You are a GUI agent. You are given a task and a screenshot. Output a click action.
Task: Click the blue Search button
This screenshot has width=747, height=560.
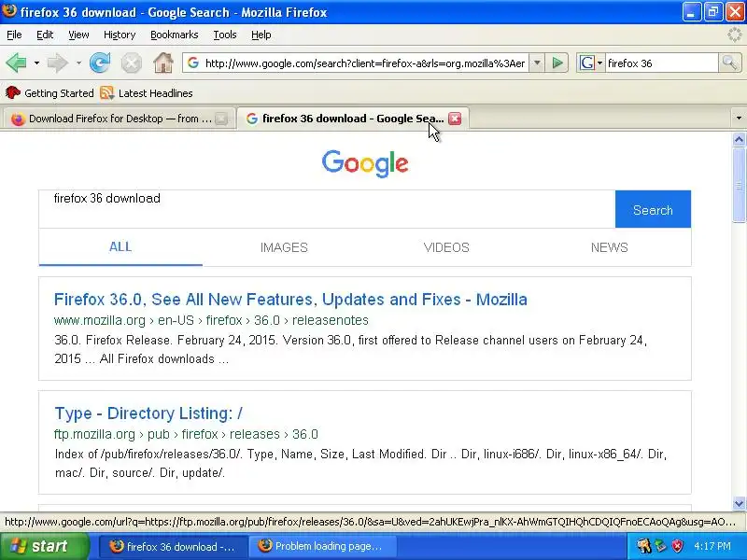pyautogui.click(x=653, y=209)
